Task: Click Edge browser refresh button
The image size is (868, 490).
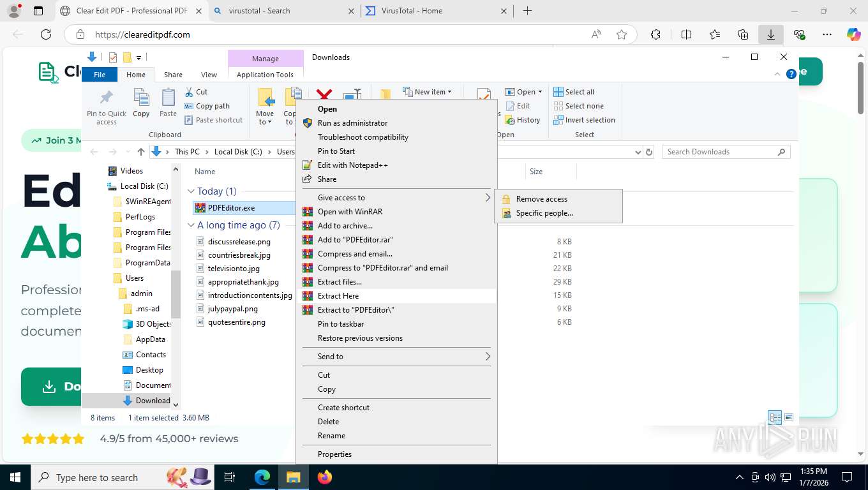Action: coord(45,34)
